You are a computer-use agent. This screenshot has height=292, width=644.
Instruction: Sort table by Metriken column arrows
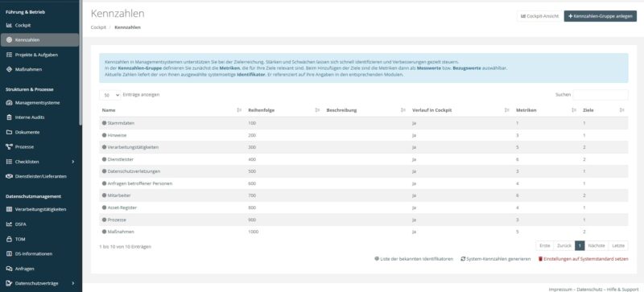(x=574, y=110)
